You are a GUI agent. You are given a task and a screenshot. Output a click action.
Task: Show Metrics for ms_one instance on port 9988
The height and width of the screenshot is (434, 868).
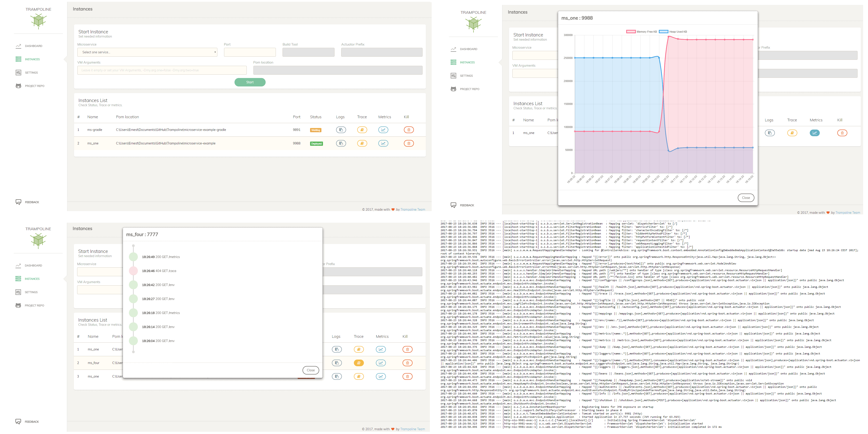(383, 143)
